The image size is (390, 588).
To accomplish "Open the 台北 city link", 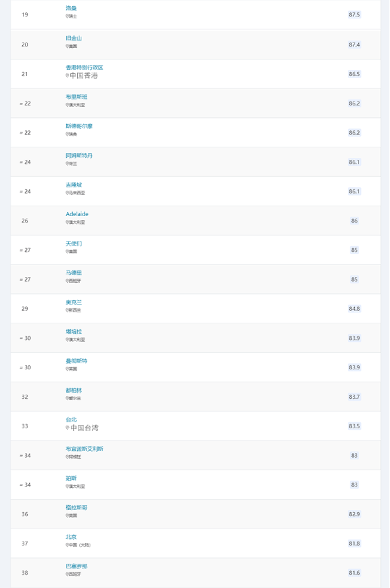I will tap(71, 419).
